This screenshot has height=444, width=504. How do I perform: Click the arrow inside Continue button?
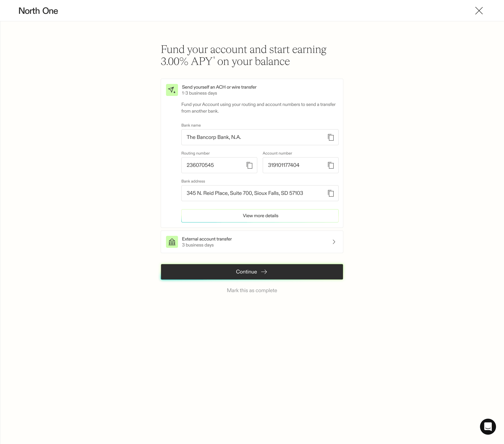[x=264, y=272]
